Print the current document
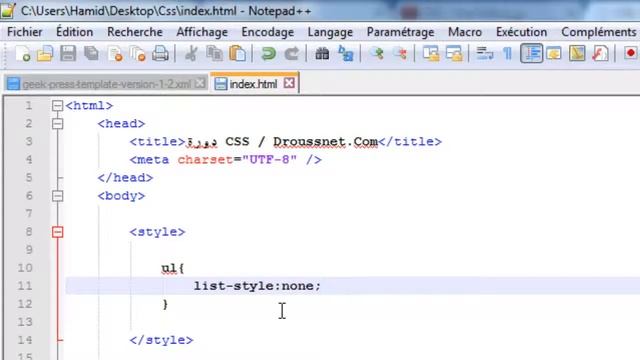This screenshot has width=640, height=360. point(160,53)
